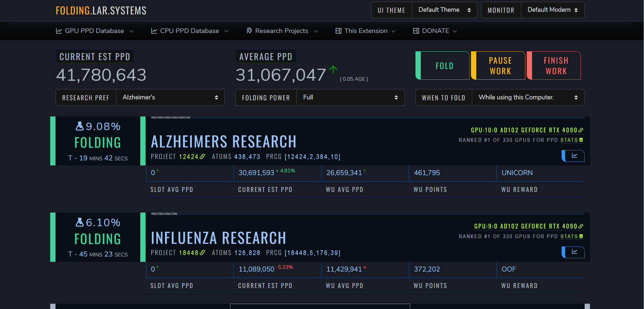This screenshot has height=309, width=644.
Task: Open STATS link for GPU:9:0
Action: [x=572, y=236]
